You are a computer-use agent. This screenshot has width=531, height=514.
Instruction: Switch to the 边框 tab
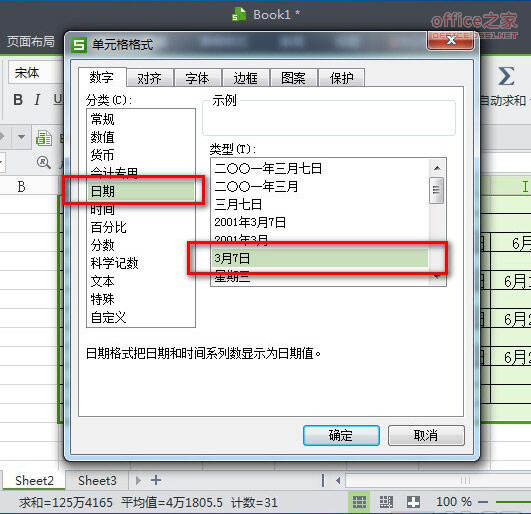click(x=246, y=78)
